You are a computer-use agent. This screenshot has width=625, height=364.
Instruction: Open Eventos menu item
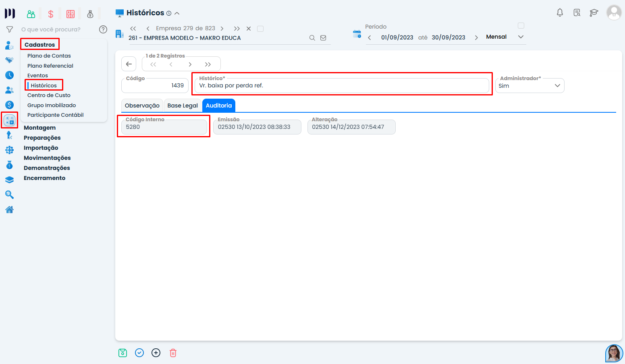tap(37, 75)
